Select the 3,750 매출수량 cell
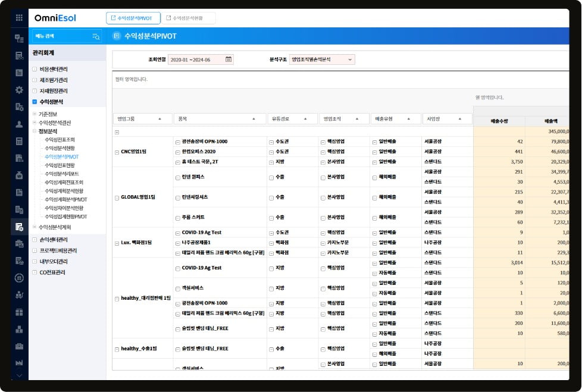Viewport: 582px width, 392px height. pos(499,162)
